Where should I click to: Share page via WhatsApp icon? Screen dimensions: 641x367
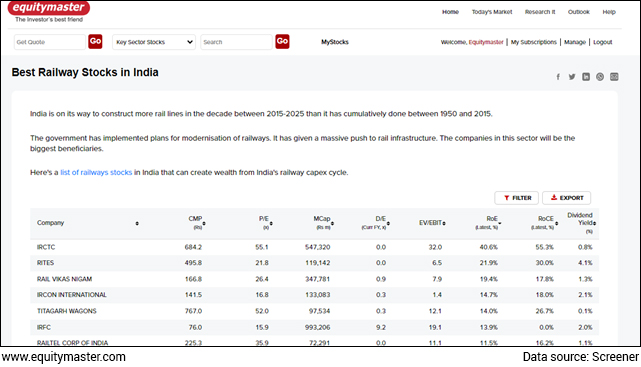tap(600, 77)
